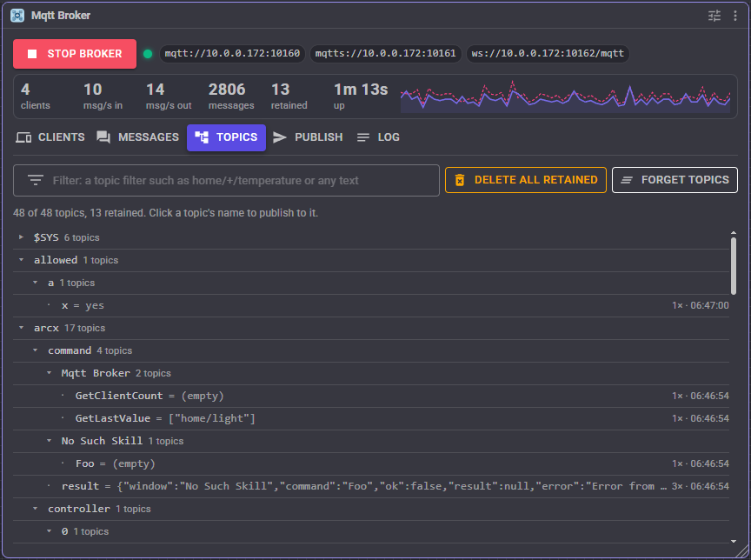751x560 pixels.
Task: Click the green broker status indicator
Action: [x=148, y=54]
